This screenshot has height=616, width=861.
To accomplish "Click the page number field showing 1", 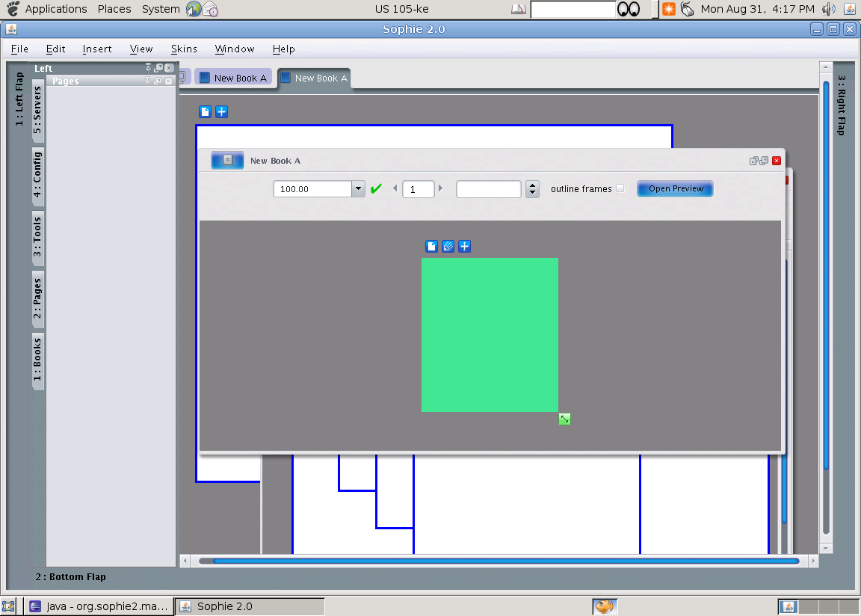I will [418, 189].
